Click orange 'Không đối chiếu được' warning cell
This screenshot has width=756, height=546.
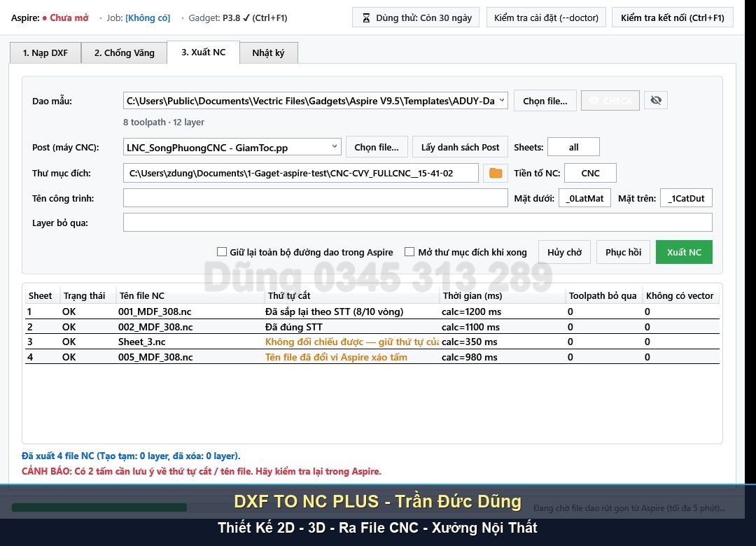(x=352, y=342)
